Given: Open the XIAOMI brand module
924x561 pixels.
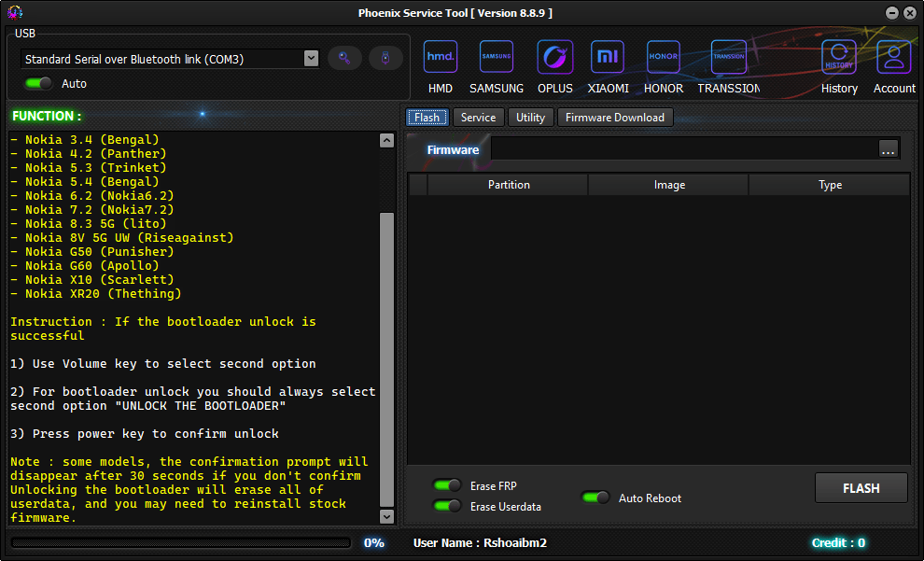Looking at the screenshot, I should click(x=608, y=66).
